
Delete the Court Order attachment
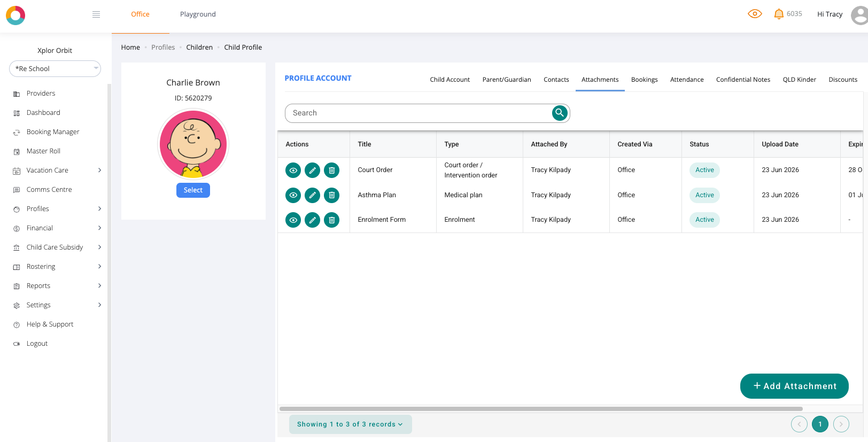click(x=332, y=170)
